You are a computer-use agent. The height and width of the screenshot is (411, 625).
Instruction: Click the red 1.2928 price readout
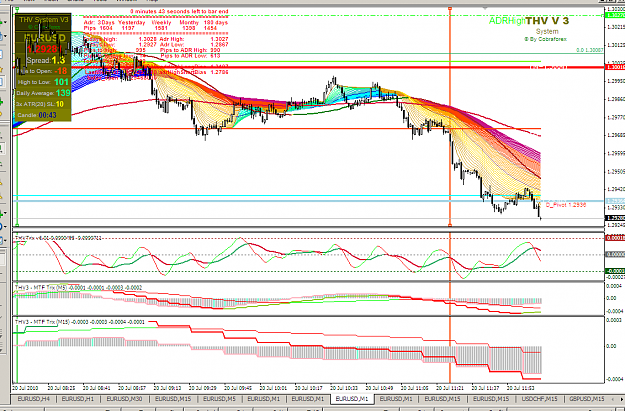tap(43, 49)
